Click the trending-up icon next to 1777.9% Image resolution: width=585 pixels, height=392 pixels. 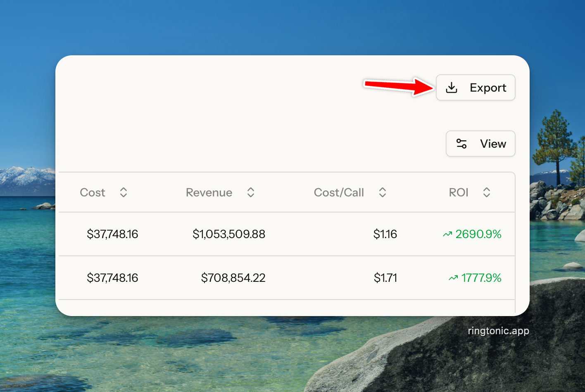click(x=453, y=278)
